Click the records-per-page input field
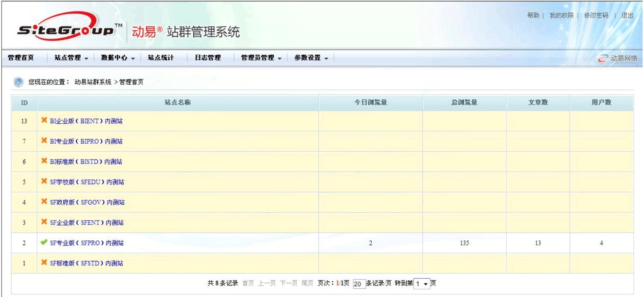 pos(359,284)
